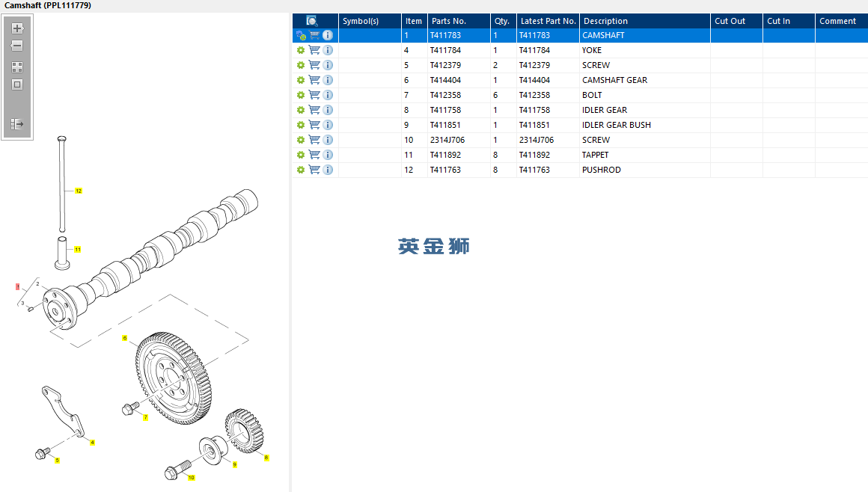
Task: Sort by the Description column header
Action: coord(645,21)
